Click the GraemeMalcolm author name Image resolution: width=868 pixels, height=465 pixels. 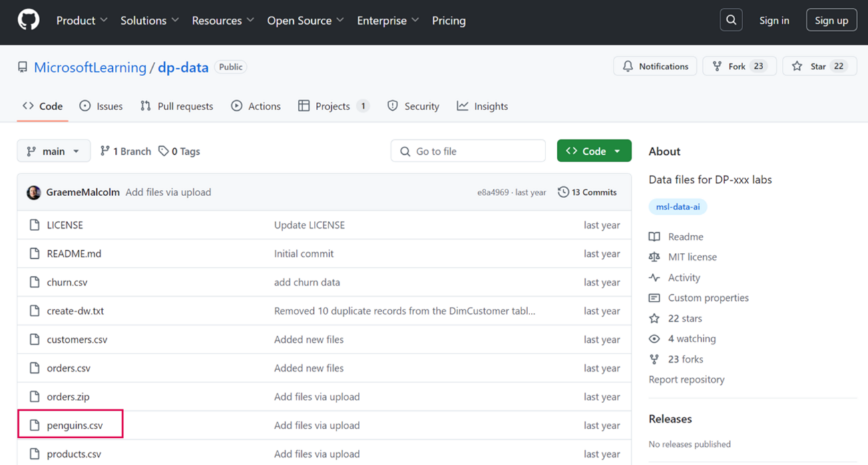(x=83, y=192)
